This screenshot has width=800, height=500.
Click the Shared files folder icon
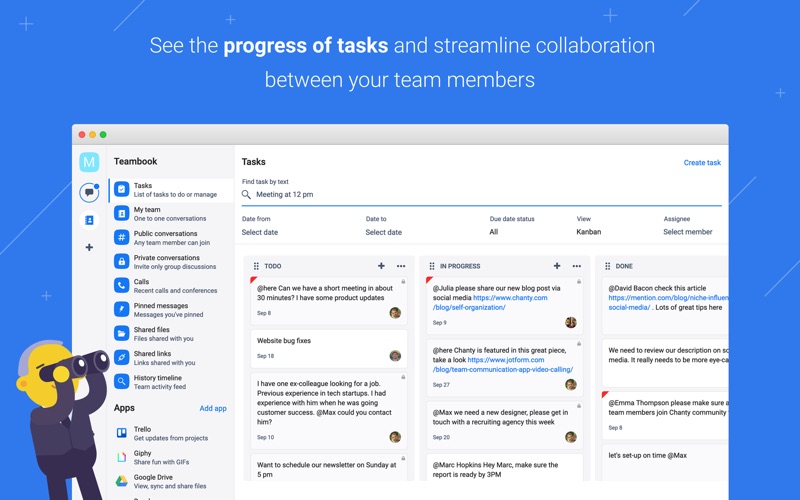pyautogui.click(x=121, y=334)
